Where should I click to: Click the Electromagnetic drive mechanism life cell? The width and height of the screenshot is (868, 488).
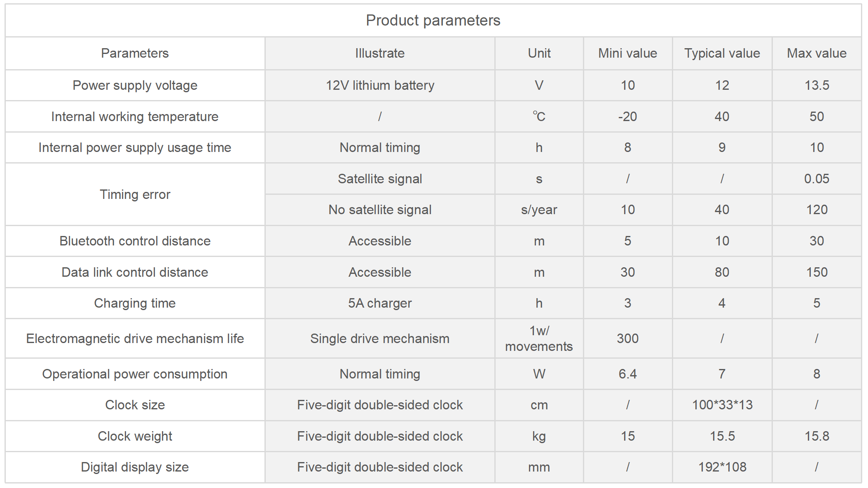[135, 339]
